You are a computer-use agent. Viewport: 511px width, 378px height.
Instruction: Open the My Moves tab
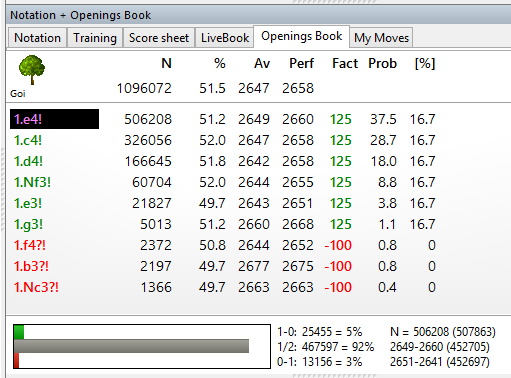click(381, 38)
